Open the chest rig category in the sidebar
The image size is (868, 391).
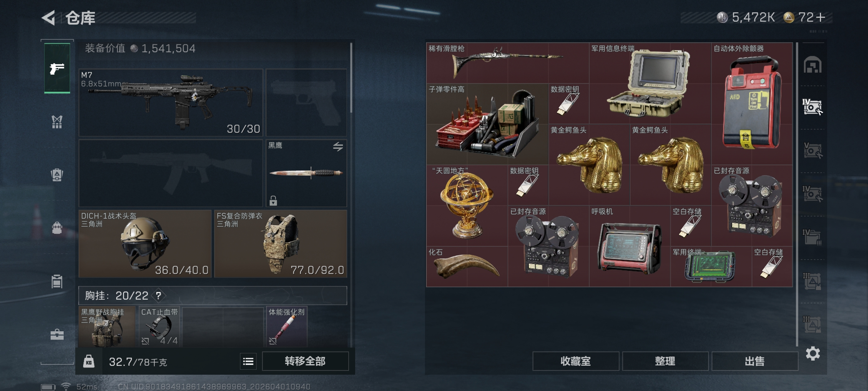[x=57, y=122]
